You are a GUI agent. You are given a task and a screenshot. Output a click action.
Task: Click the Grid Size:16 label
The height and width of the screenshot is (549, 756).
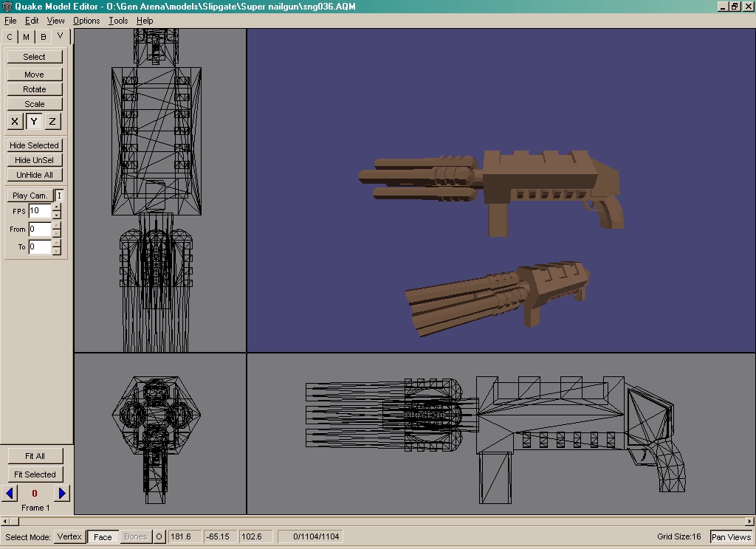(679, 536)
